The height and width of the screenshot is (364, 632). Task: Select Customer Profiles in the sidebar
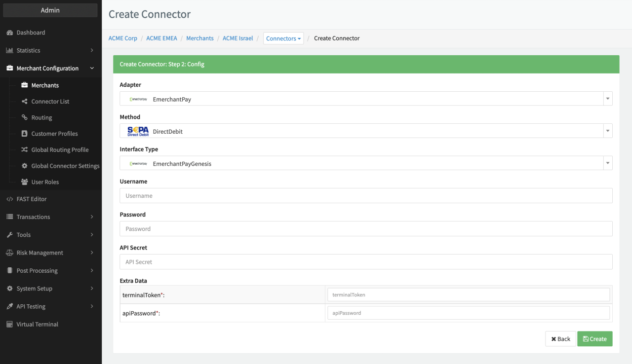pos(54,134)
